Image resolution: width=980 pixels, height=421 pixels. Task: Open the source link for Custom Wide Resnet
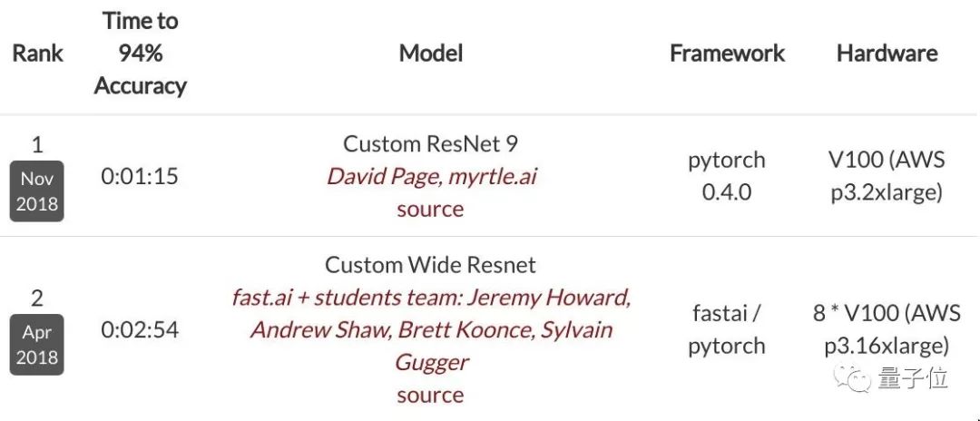pos(430,395)
